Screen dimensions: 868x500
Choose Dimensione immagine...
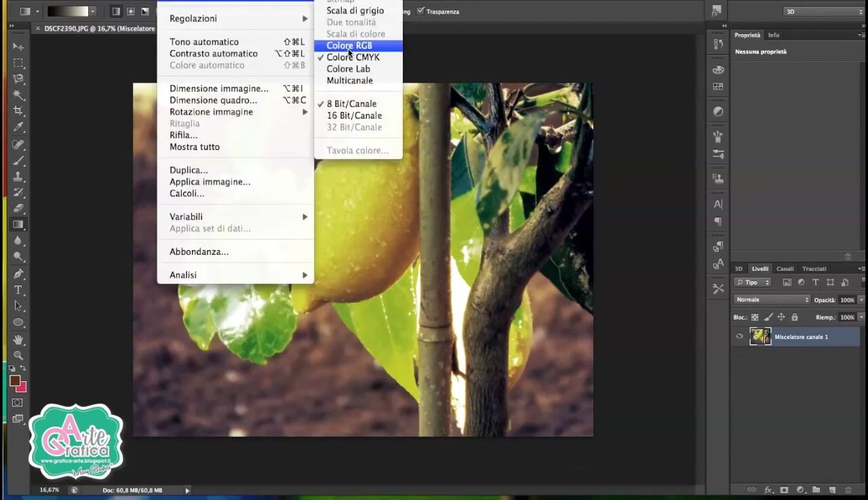[235, 89]
